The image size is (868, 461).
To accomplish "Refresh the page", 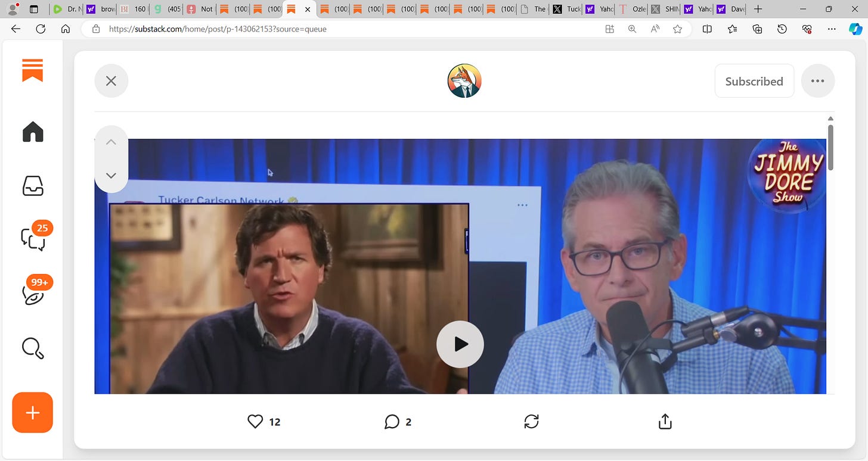I will tap(41, 29).
